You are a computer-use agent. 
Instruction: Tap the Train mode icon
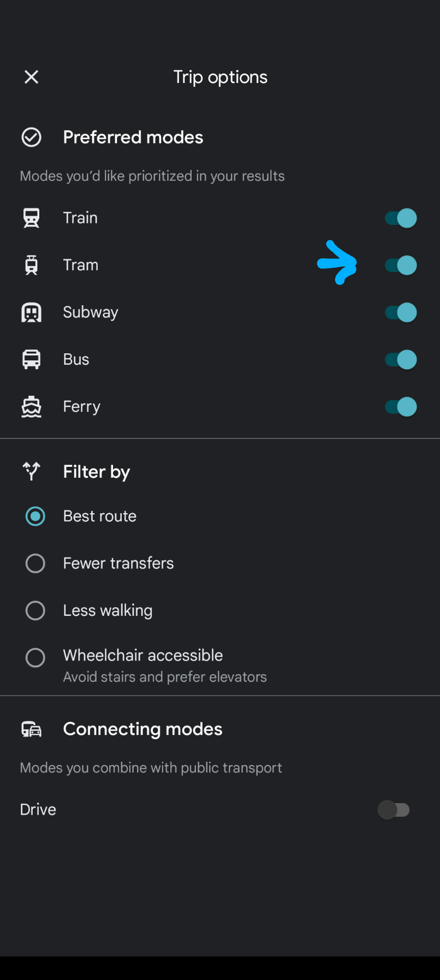point(31,218)
